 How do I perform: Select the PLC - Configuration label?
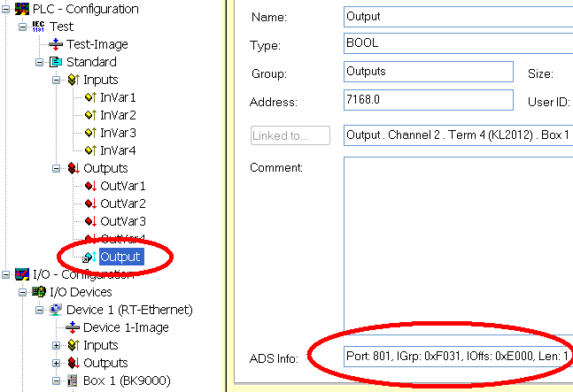tap(86, 9)
